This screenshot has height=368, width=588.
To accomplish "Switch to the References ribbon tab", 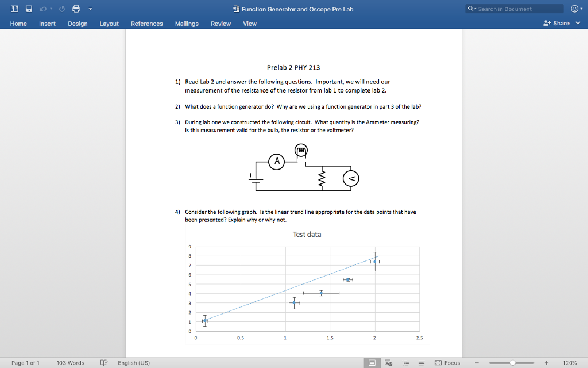I will 146,24.
